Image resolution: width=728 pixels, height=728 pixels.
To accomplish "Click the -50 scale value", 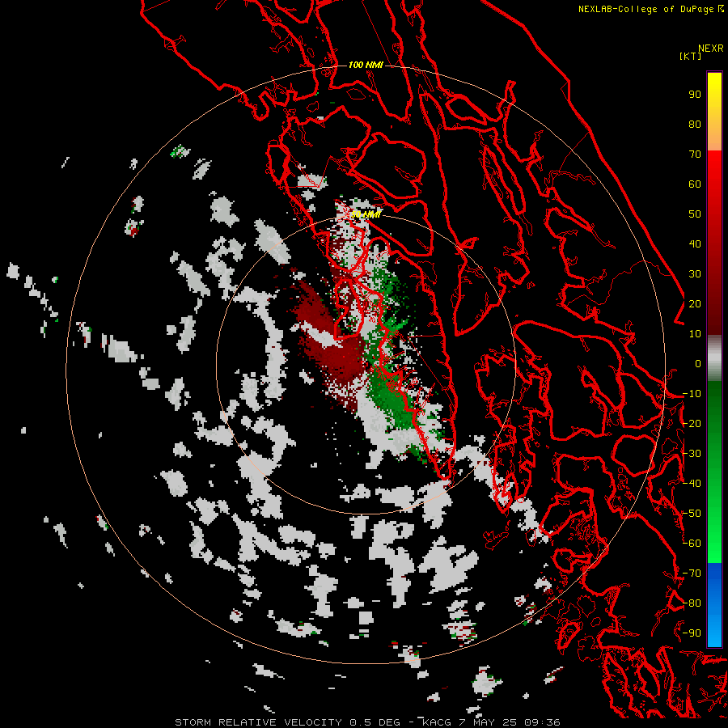I will pos(692,514).
